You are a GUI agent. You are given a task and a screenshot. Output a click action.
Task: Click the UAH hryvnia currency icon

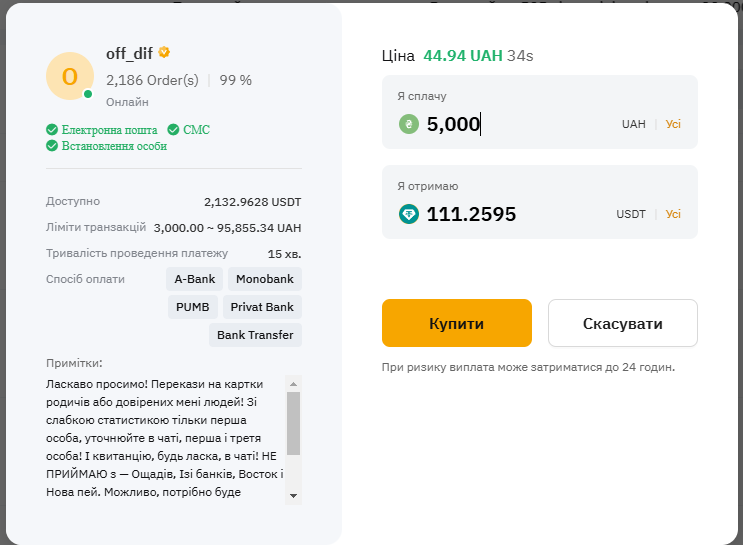(408, 124)
